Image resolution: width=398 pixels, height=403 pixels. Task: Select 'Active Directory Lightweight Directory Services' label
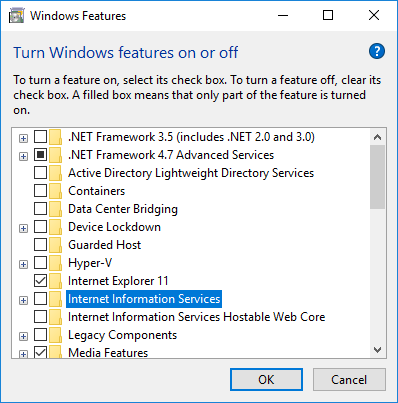[x=191, y=173]
